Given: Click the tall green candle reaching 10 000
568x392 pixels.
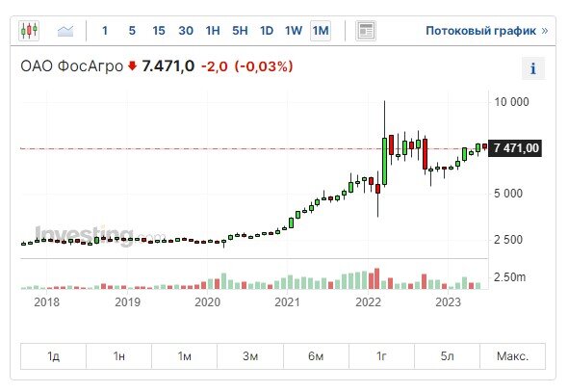Looking at the screenshot, I should [384, 161].
